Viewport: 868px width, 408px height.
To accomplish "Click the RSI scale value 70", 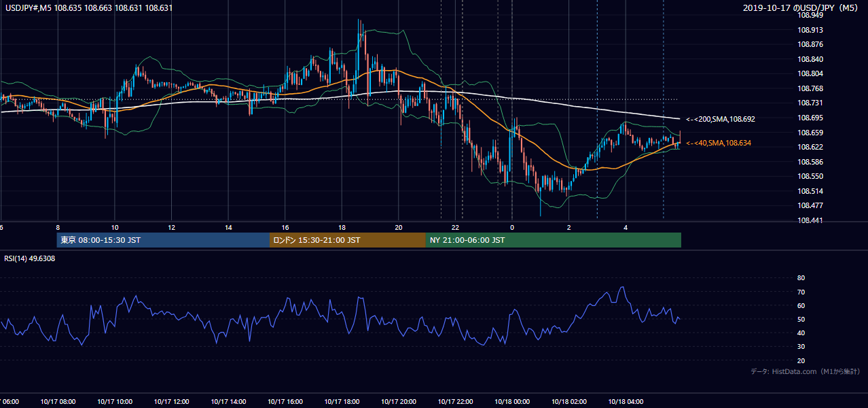I will pos(801,292).
